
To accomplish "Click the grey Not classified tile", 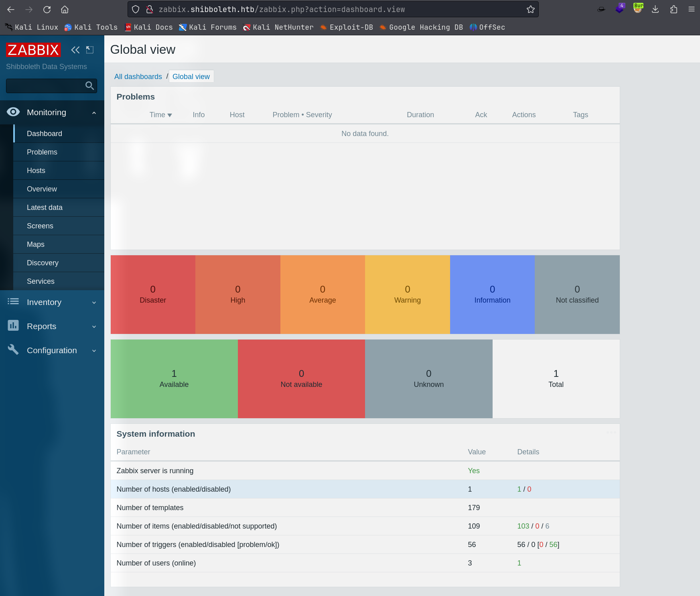I will pyautogui.click(x=577, y=295).
